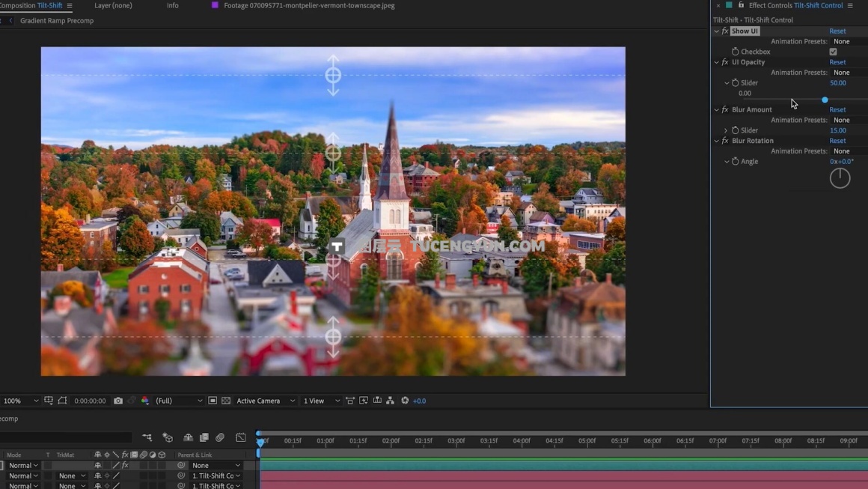Viewport: 868px width, 489px height.
Task: Open the Effect Controls panel menu
Action: [x=850, y=5]
